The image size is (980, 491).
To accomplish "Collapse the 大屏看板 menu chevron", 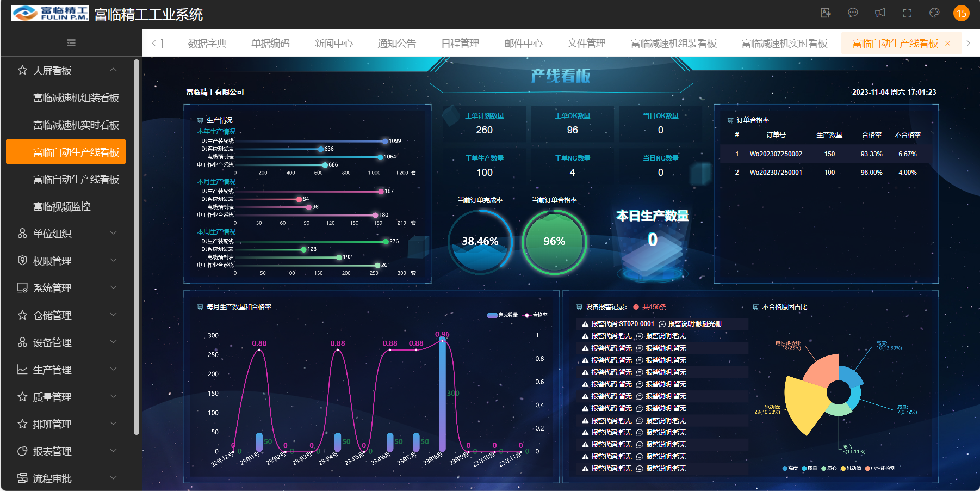I will pyautogui.click(x=114, y=70).
